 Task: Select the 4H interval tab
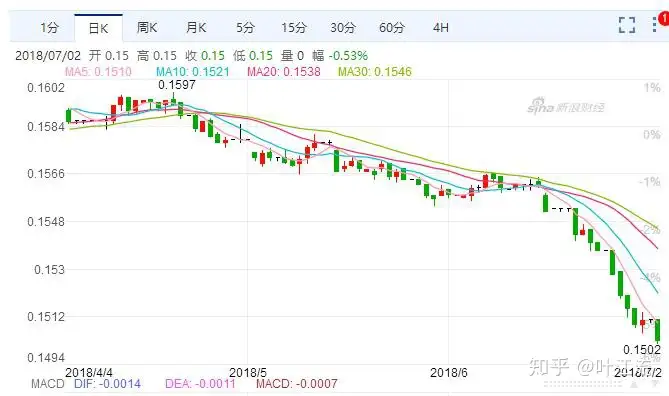[x=440, y=28]
